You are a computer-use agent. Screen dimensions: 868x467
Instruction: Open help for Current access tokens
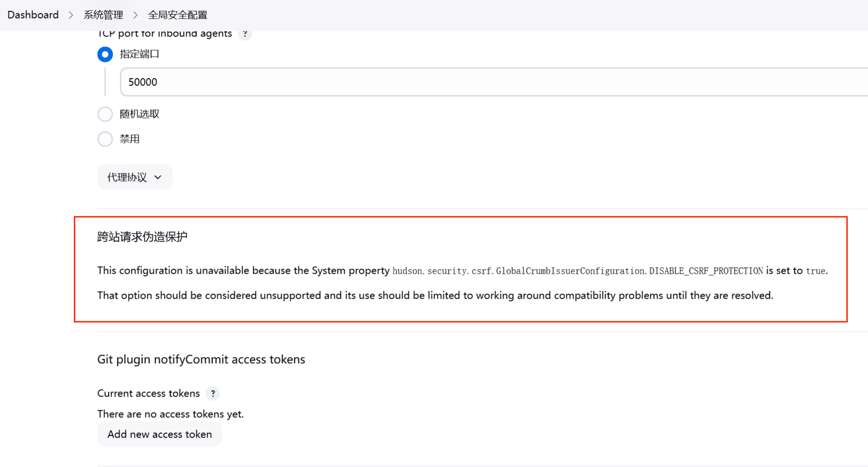(213, 394)
